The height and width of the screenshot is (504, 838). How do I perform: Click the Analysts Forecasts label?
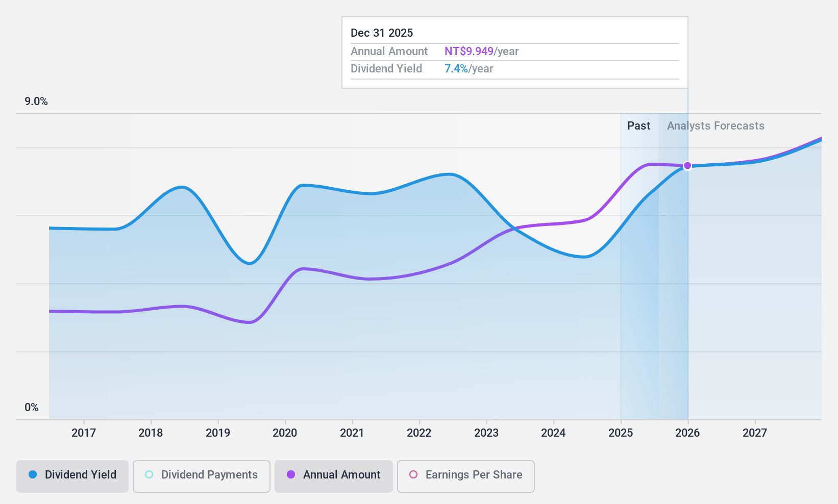tap(716, 126)
